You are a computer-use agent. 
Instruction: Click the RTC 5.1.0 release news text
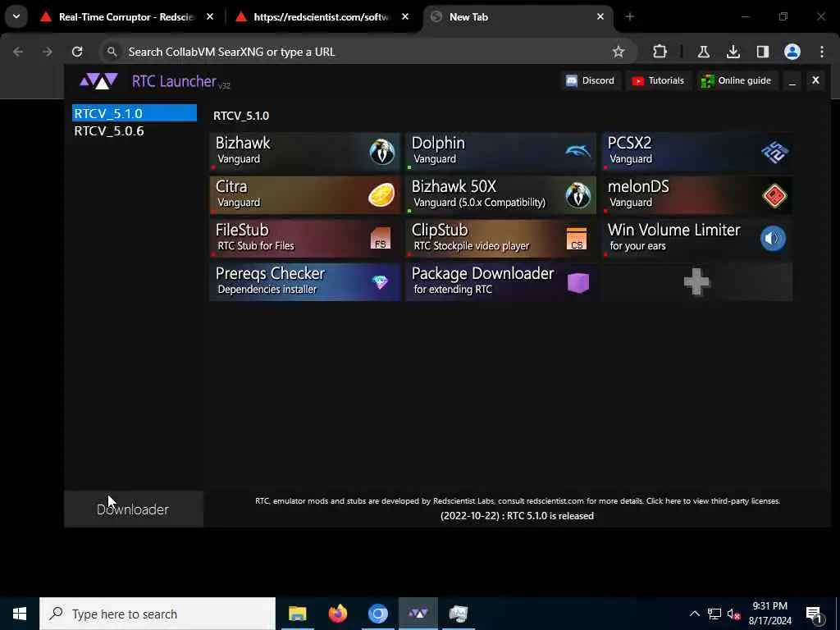coord(517,516)
